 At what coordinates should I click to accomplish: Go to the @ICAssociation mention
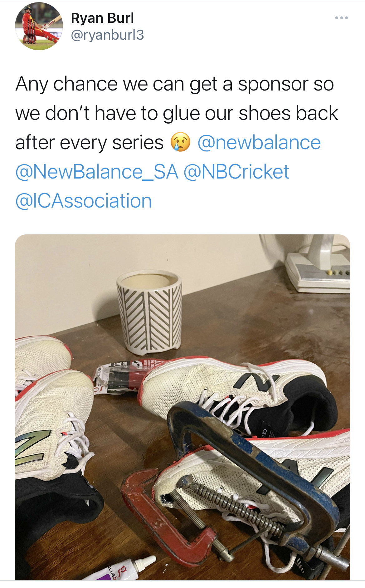[84, 201]
